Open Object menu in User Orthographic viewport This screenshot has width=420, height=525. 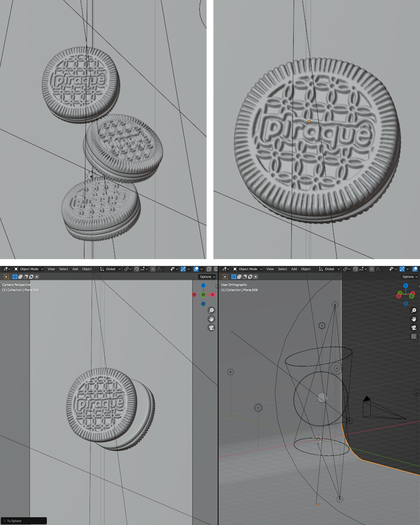(306, 269)
